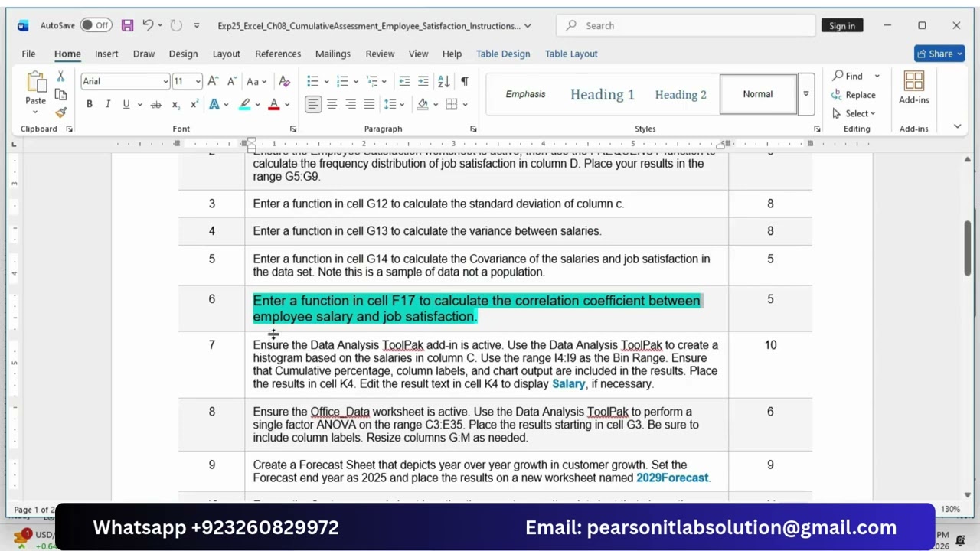Cut selection with scissors icon
This screenshot has height=551, width=980.
point(60,77)
